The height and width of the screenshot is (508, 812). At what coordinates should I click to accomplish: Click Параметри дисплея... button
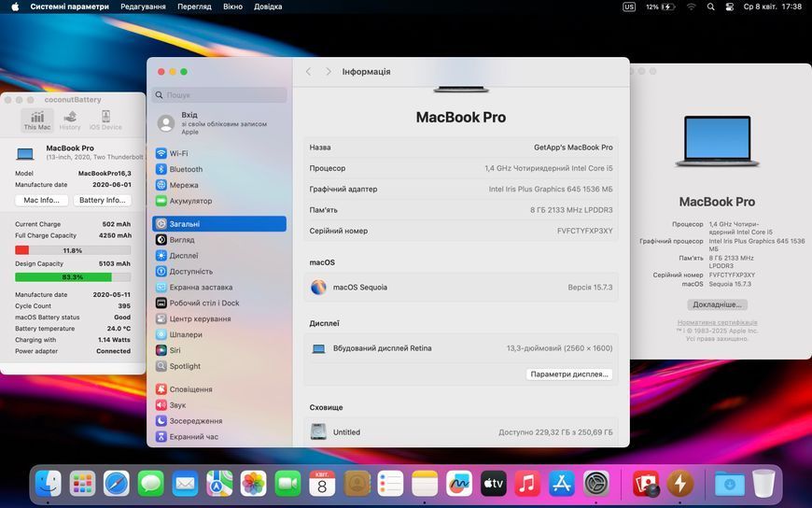tap(569, 374)
